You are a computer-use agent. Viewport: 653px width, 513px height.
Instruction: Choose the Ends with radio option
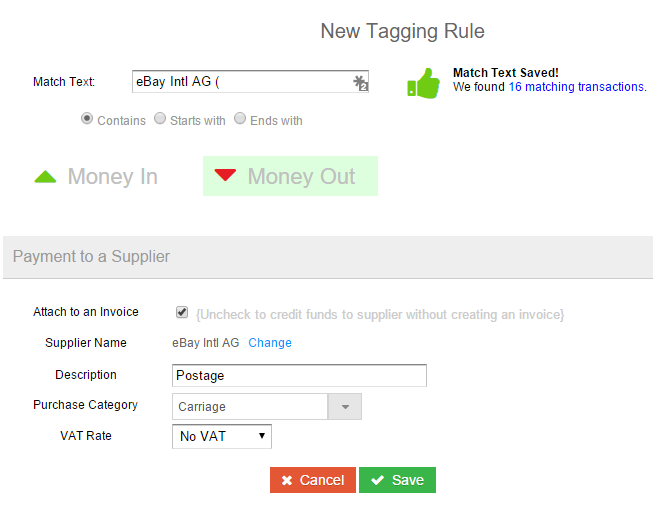tap(240, 118)
